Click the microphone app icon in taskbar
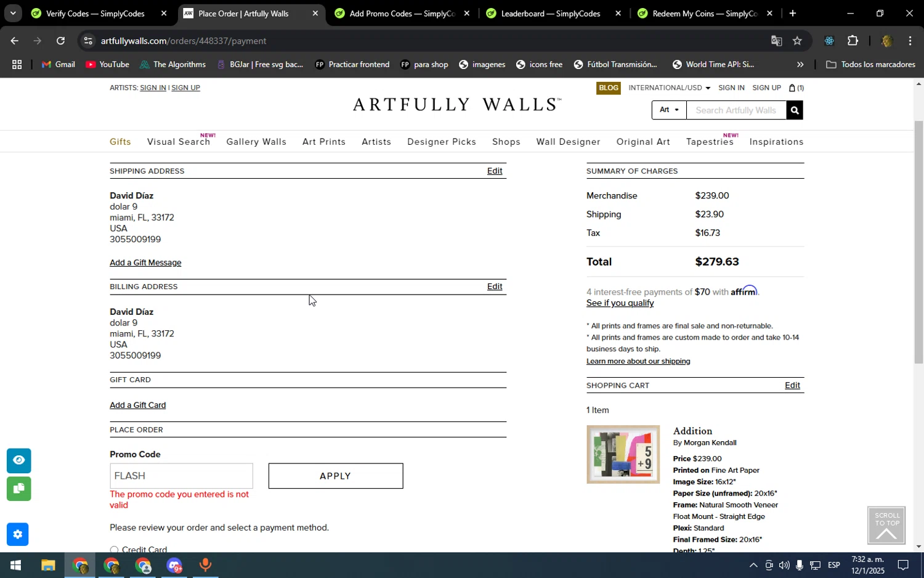 (206, 565)
